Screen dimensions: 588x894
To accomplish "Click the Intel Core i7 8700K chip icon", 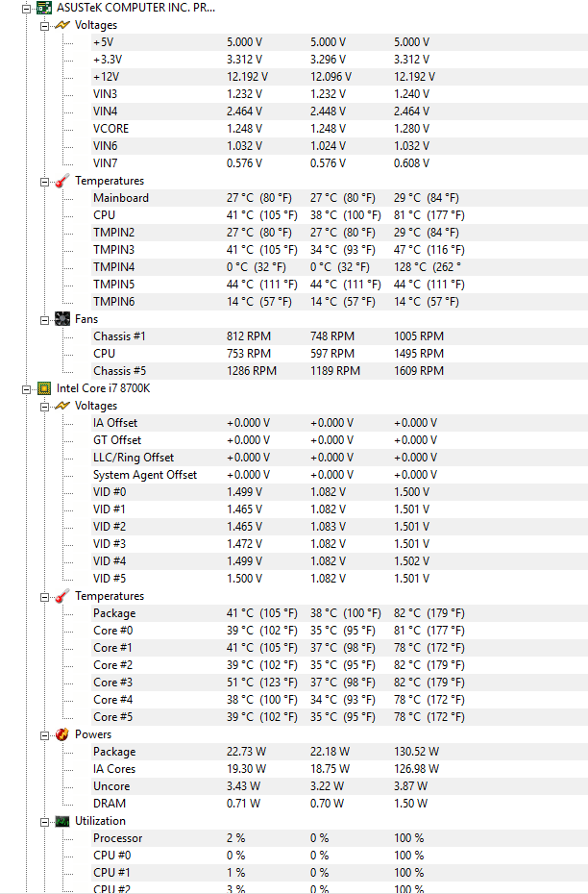I will click(x=44, y=388).
